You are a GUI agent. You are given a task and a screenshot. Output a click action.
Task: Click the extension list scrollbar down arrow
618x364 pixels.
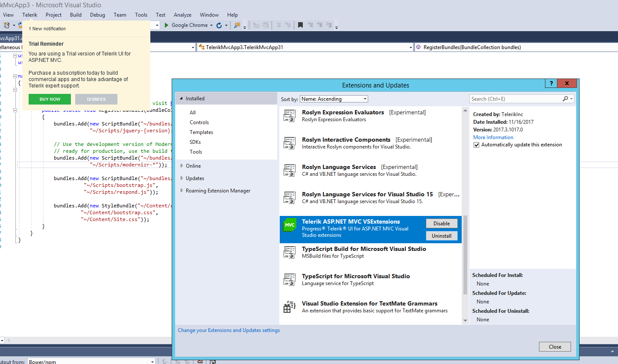point(465,320)
